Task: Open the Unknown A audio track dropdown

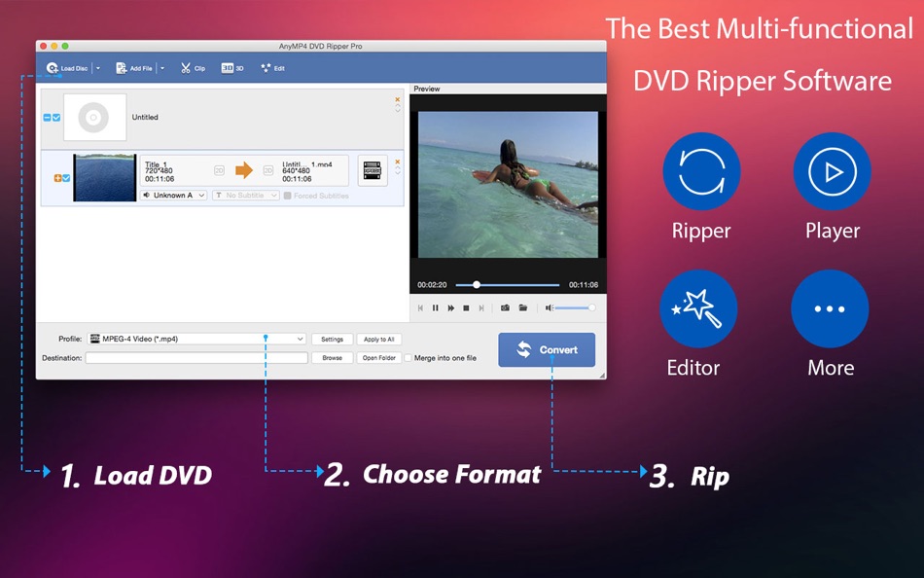Action: point(173,195)
